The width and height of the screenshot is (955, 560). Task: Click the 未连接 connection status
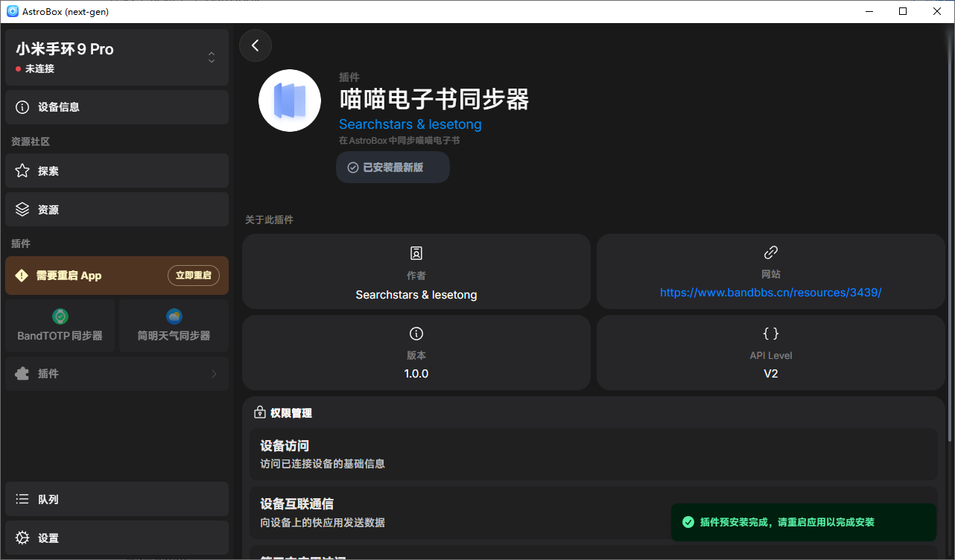35,69
